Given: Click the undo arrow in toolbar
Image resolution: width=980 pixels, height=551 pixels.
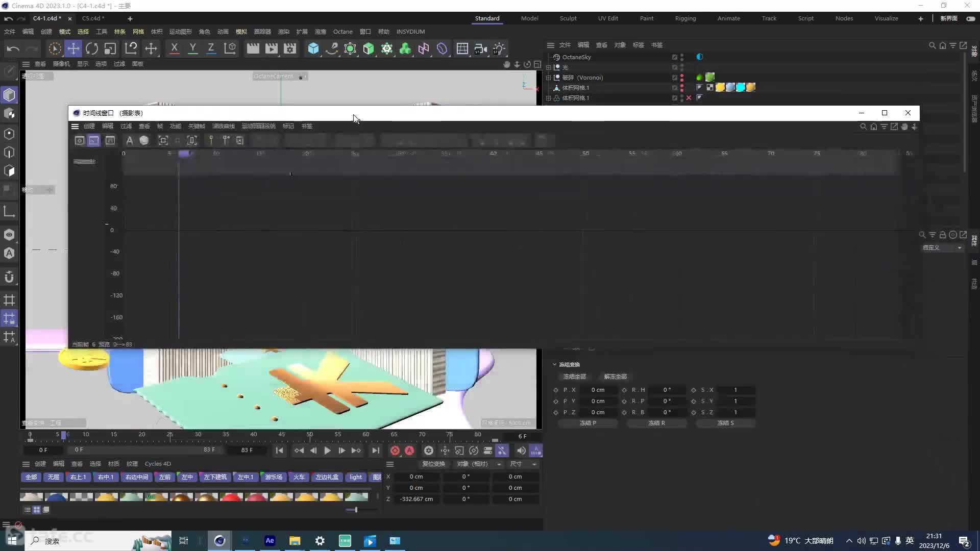Looking at the screenshot, I should (x=13, y=48).
